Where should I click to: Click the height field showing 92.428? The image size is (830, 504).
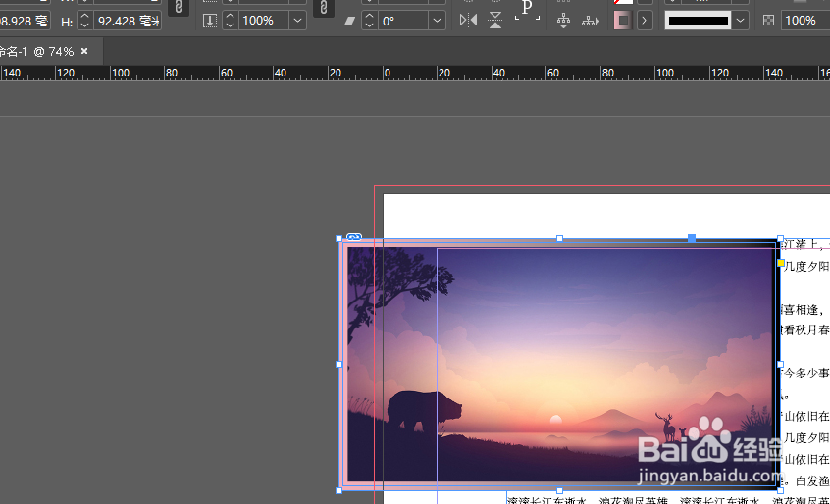point(128,21)
